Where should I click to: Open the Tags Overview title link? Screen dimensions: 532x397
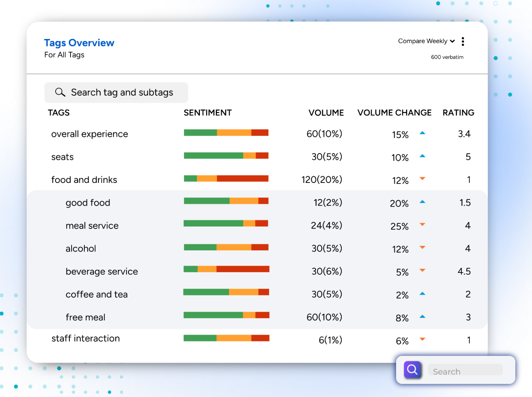(x=79, y=43)
